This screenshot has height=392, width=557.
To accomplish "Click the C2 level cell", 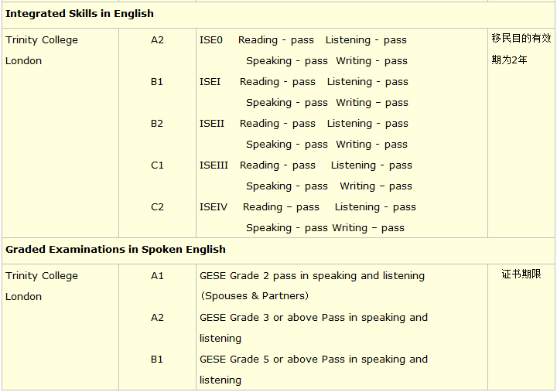I will 157,207.
